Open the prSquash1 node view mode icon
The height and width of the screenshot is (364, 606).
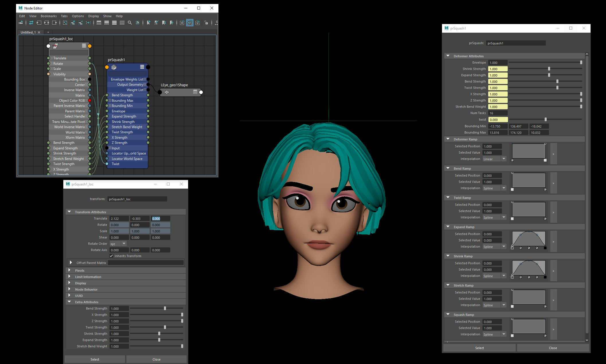pos(142,67)
